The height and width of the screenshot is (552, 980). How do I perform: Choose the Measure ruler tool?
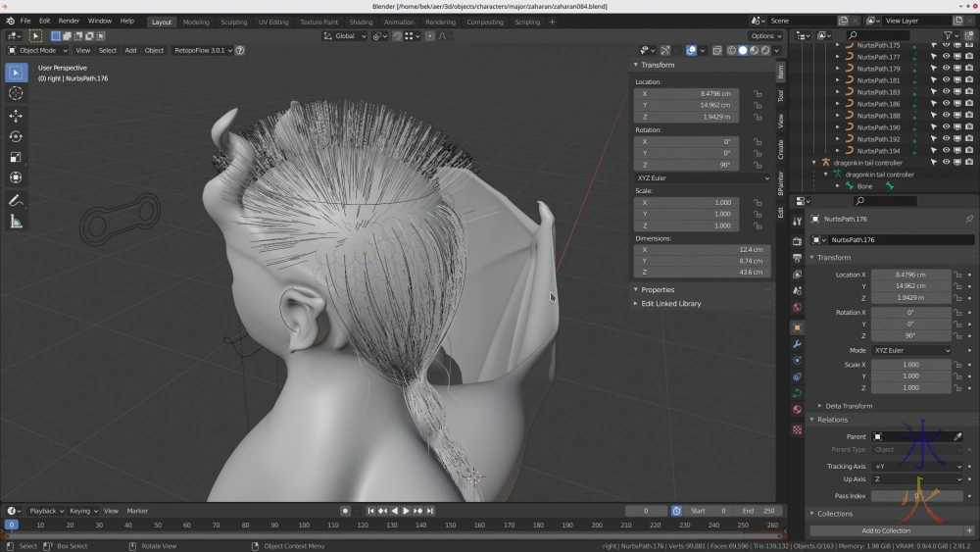tap(16, 222)
